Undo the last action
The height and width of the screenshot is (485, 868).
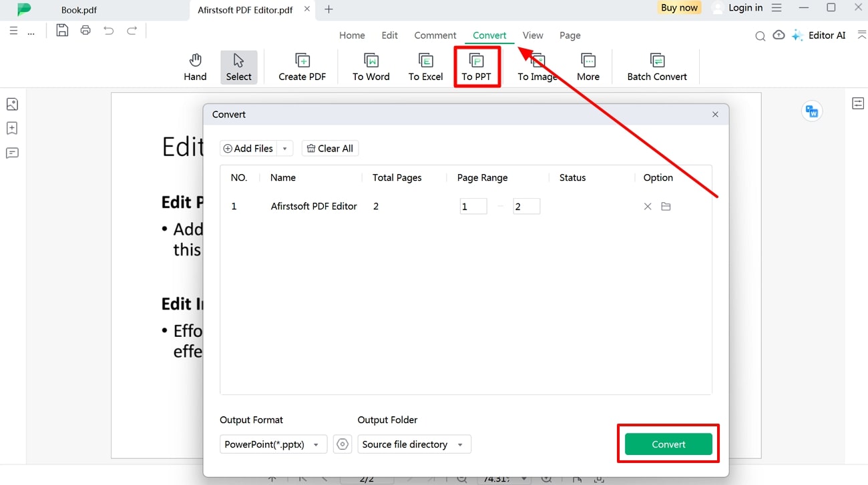(109, 30)
